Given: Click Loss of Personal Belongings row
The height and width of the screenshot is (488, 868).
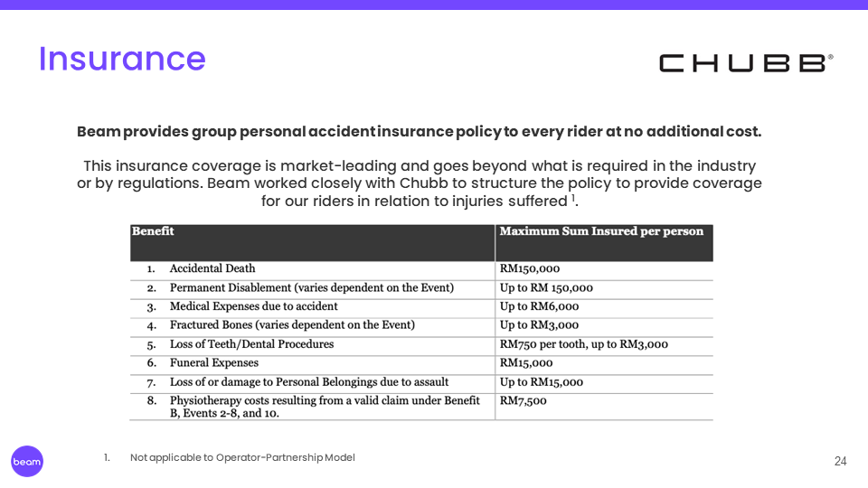Looking at the screenshot, I should pos(308,382).
